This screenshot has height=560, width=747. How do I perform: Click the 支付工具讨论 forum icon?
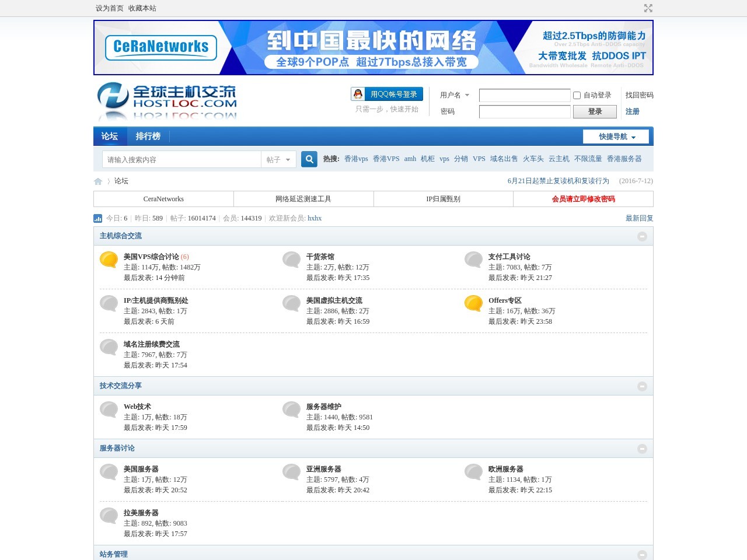pyautogui.click(x=473, y=260)
